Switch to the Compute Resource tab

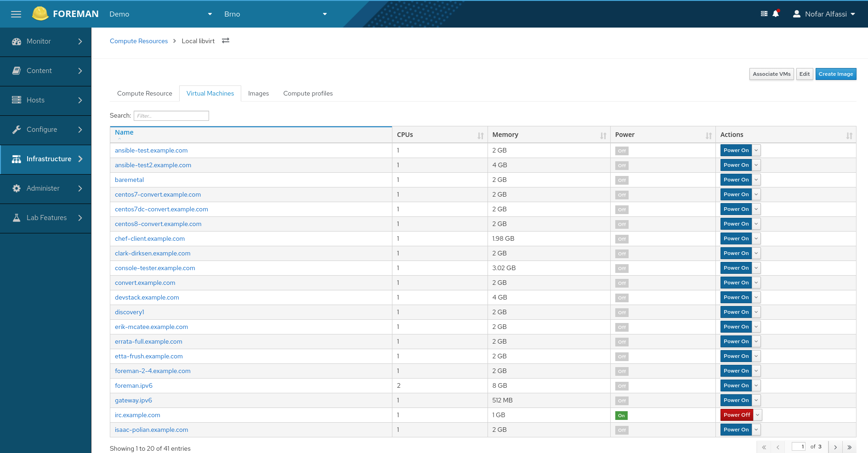pos(145,93)
